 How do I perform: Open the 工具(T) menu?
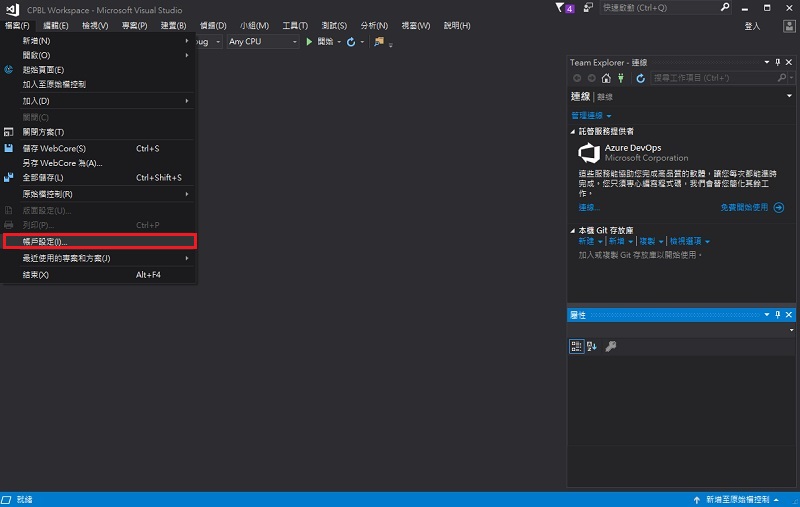click(295, 26)
